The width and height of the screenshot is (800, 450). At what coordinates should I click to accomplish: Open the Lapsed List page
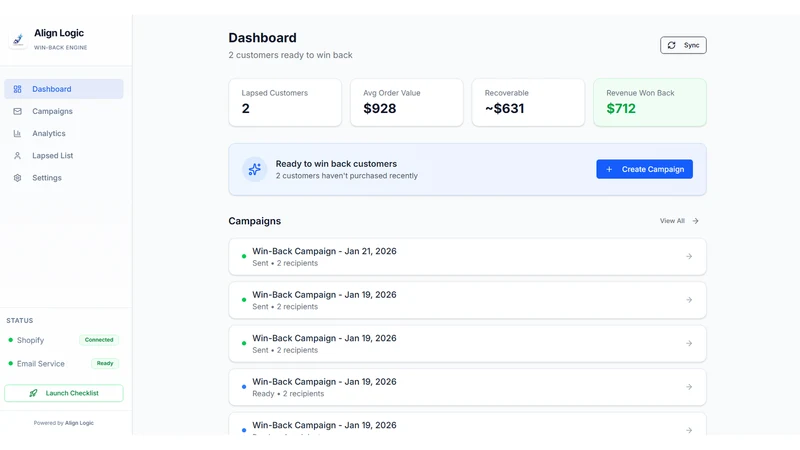pyautogui.click(x=64, y=156)
